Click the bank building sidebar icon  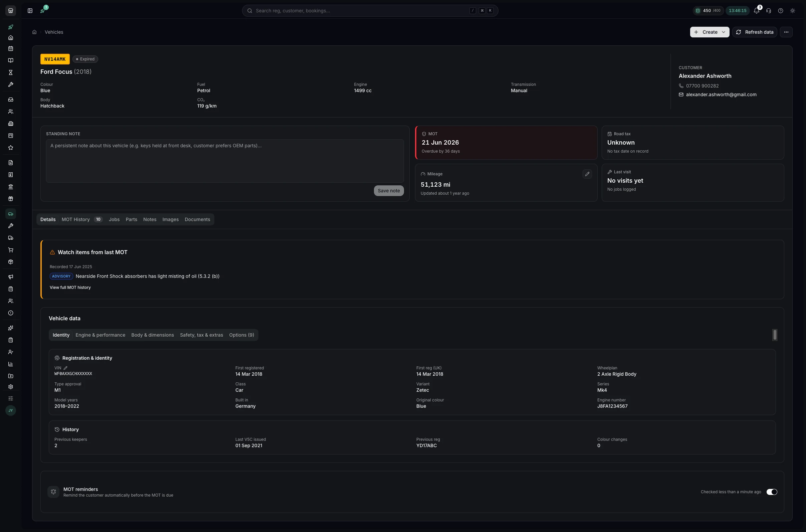(10, 187)
